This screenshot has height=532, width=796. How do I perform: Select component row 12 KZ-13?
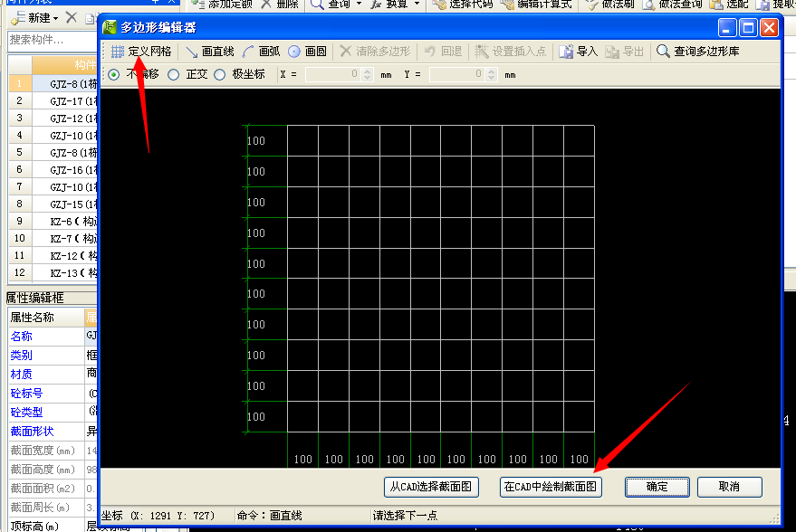(x=53, y=273)
